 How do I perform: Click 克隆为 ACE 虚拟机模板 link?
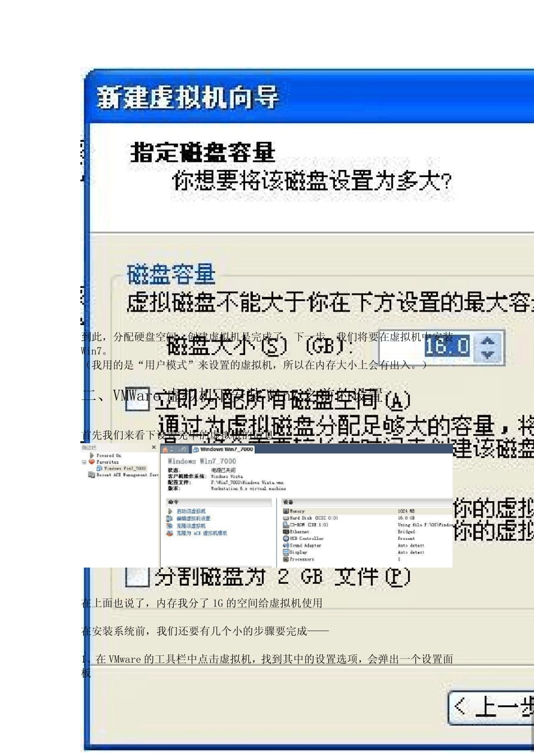(202, 533)
